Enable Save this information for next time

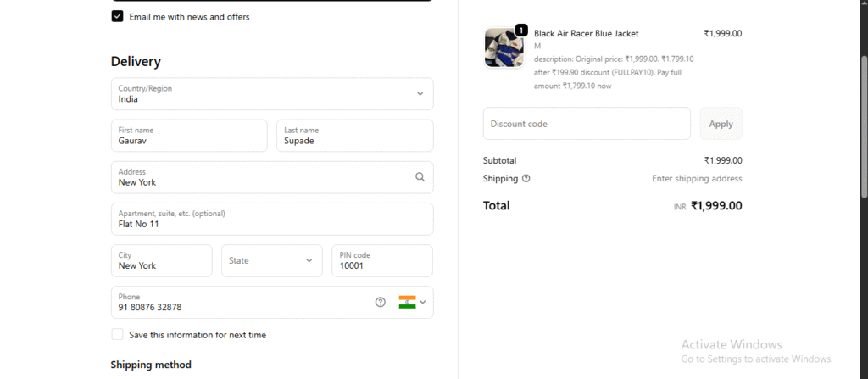(x=118, y=335)
